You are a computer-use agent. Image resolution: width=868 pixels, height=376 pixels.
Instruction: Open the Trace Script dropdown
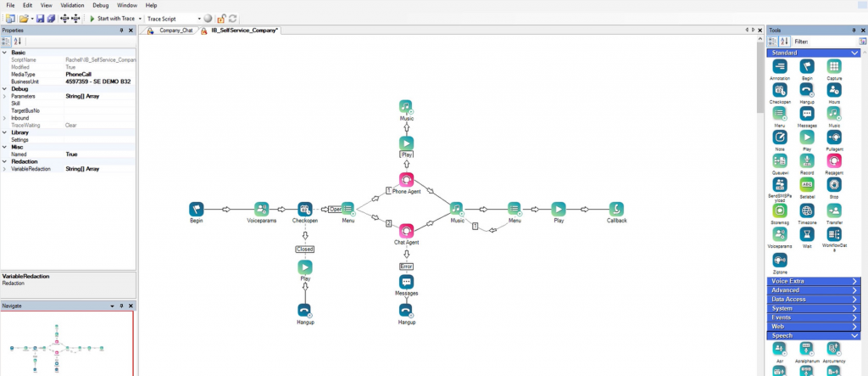pos(200,18)
